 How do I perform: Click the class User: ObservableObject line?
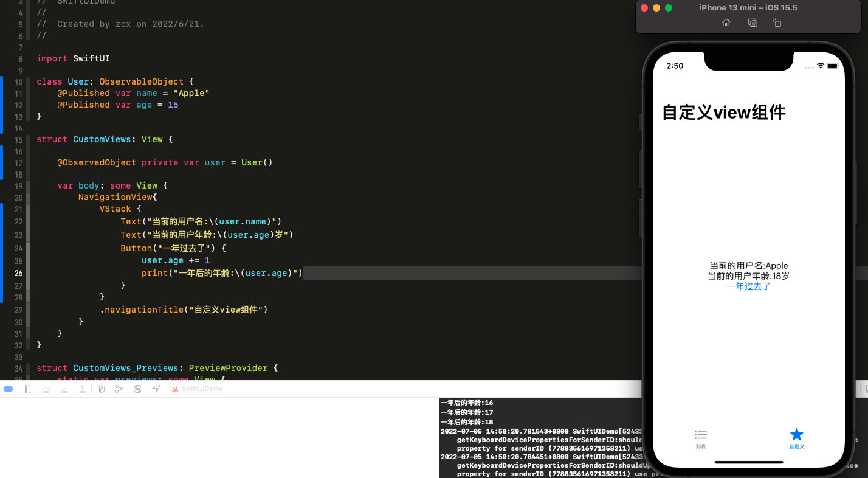tap(115, 81)
